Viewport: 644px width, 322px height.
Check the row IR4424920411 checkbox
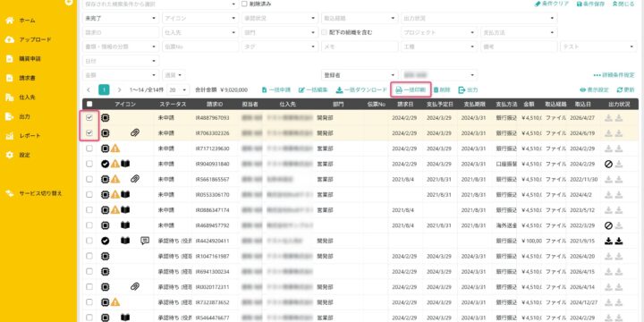tap(89, 241)
